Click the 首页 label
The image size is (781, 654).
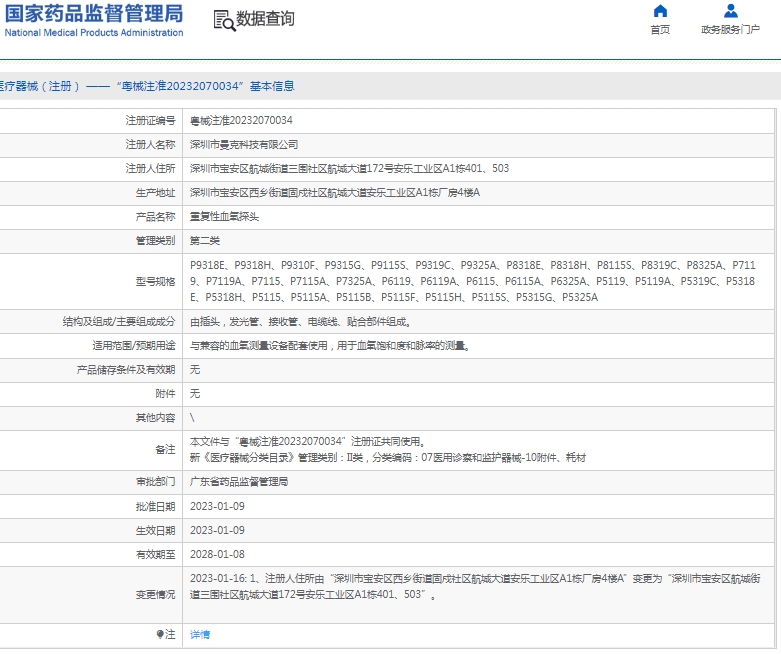pyautogui.click(x=660, y=30)
